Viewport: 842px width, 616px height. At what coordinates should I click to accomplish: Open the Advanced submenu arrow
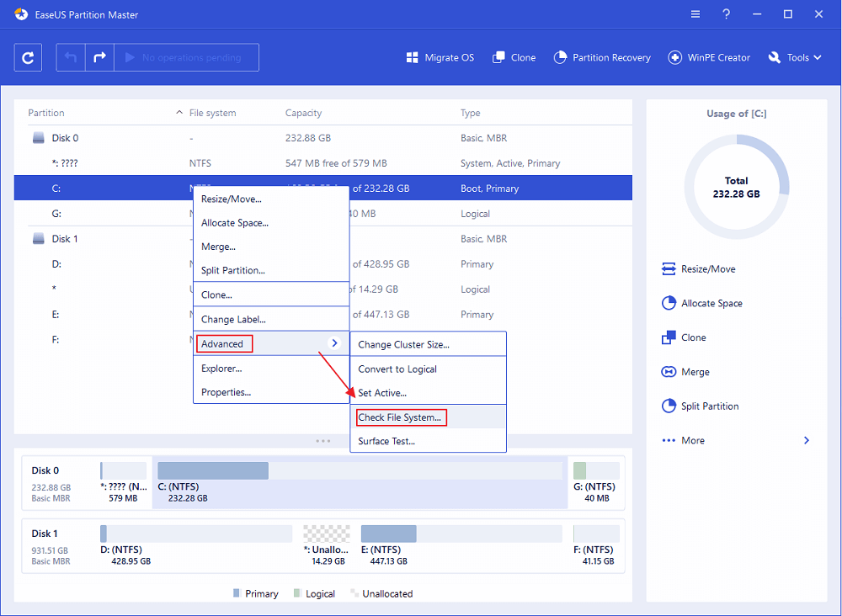click(334, 343)
